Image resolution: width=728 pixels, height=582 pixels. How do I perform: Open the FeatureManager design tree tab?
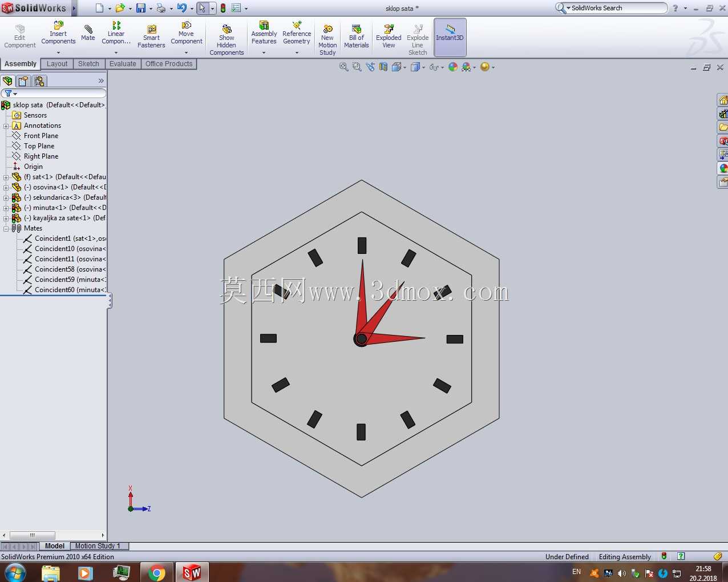pos(7,81)
